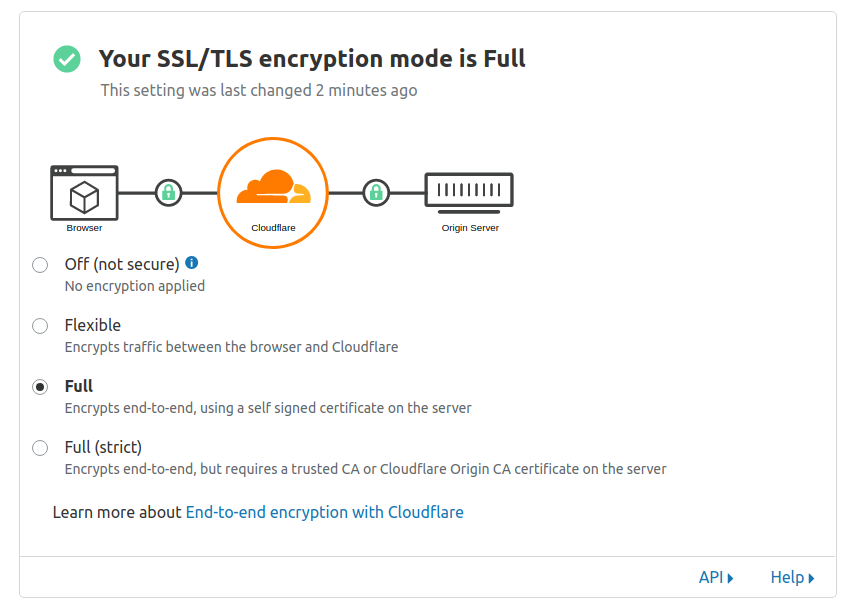861x611 pixels.
Task: Click the orange Cloudflare cloud logo
Action: point(272,186)
